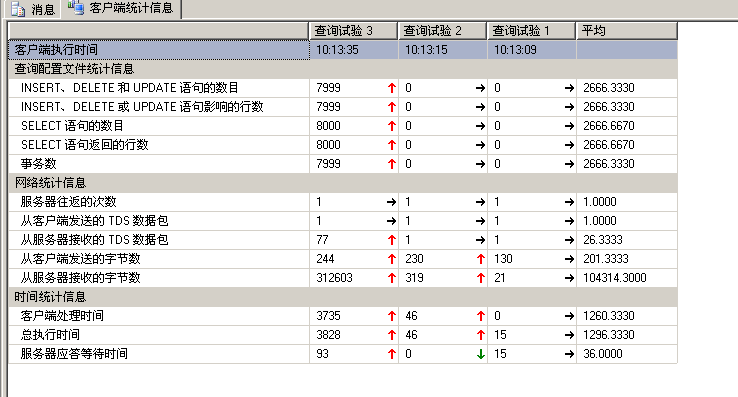This screenshot has width=738, height=397.
Task: Click the value 77 in trial 3
Action: click(x=322, y=240)
